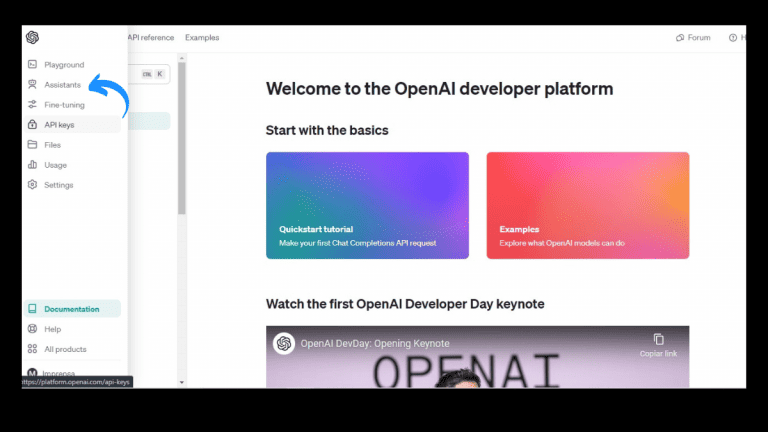Viewport: 768px width, 432px height.
Task: Select the Assistants robot icon
Action: click(33, 85)
